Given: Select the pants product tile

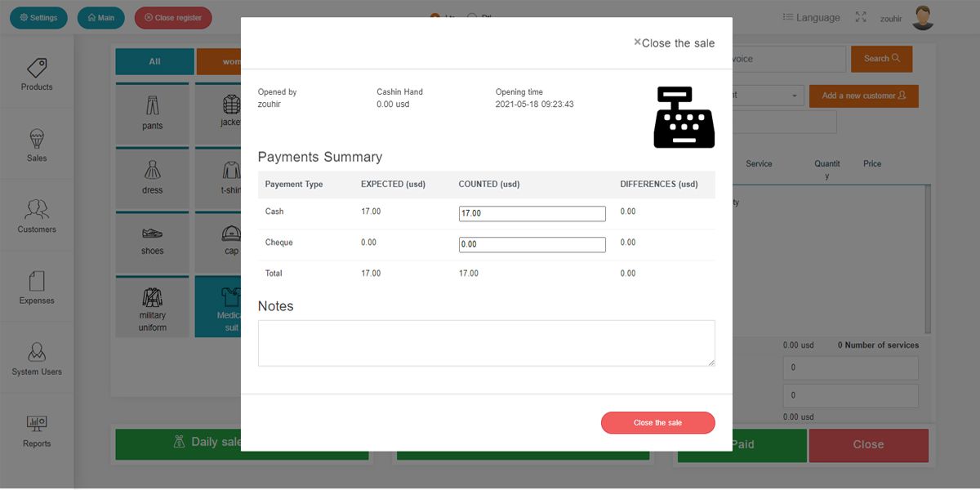Looking at the screenshot, I should (152, 113).
